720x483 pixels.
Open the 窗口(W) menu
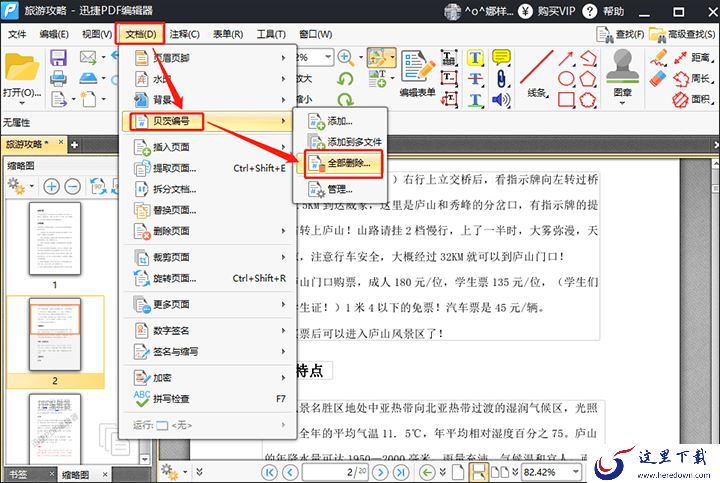coord(315,34)
